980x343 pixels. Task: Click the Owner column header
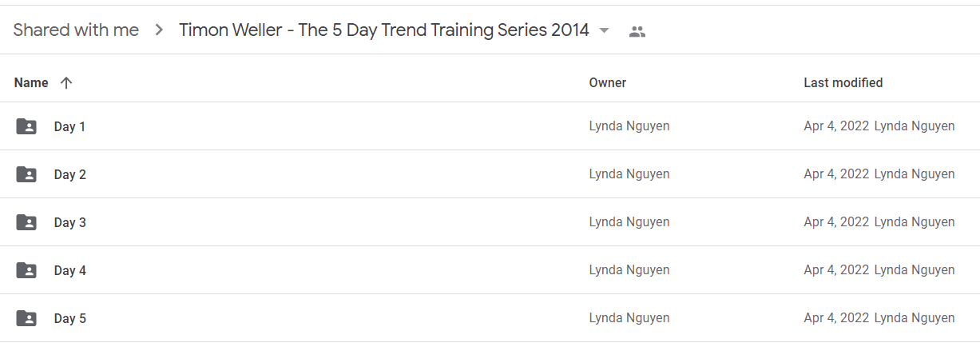608,82
